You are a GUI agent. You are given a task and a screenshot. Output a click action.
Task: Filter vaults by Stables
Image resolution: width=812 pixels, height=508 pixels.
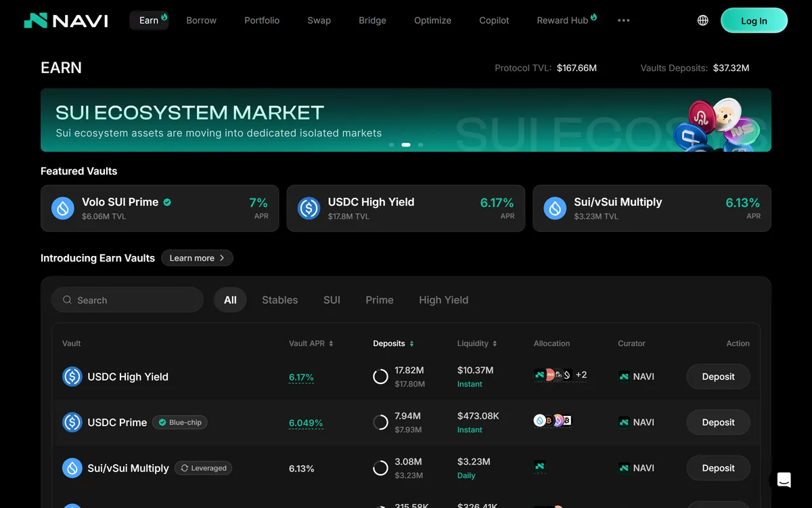[280, 300]
